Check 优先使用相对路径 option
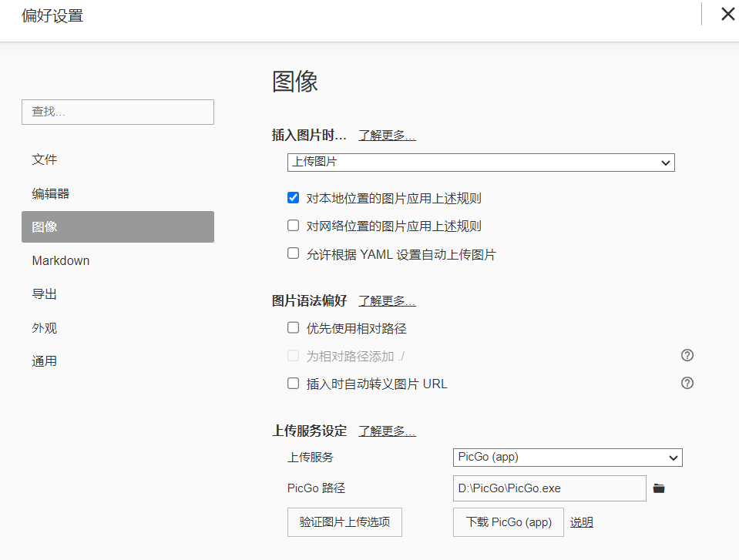 pos(293,327)
